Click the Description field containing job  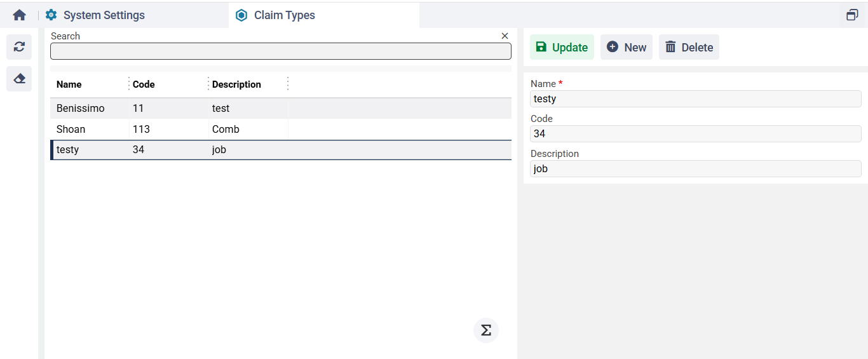695,168
